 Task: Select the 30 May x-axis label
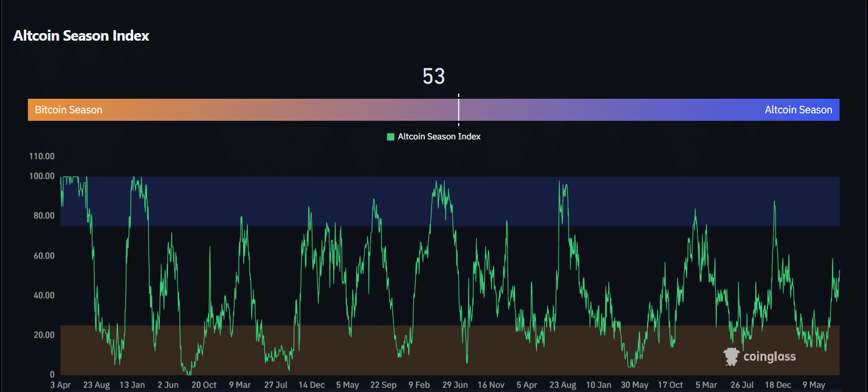(x=634, y=385)
